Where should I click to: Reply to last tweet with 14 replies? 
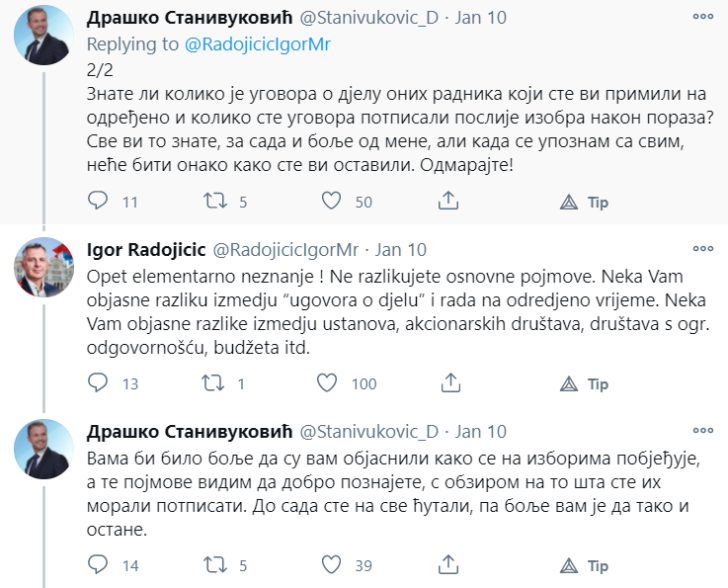pyautogui.click(x=98, y=565)
